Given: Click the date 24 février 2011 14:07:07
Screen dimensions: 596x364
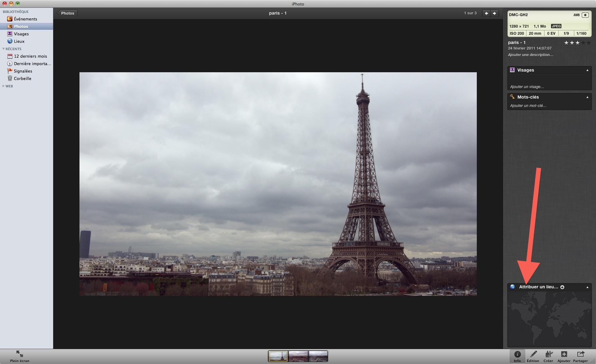Looking at the screenshot, I should (530, 48).
